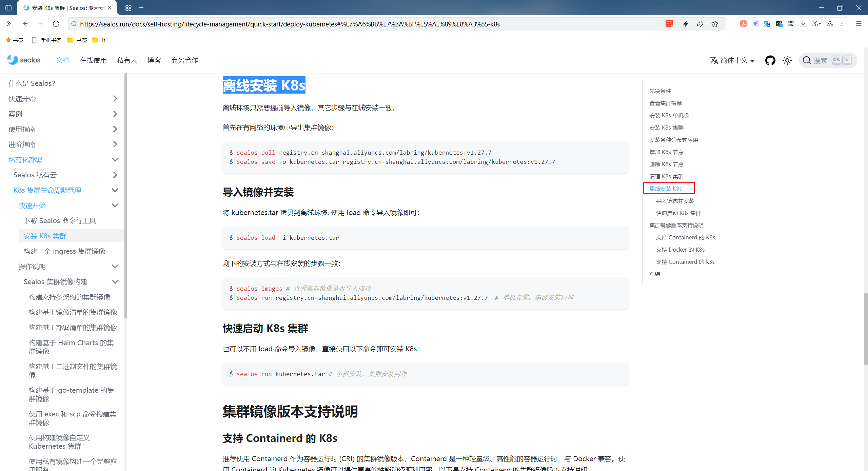Collapse the 私有化部署 sidebar section
This screenshot has height=471, width=868.
tap(115, 160)
